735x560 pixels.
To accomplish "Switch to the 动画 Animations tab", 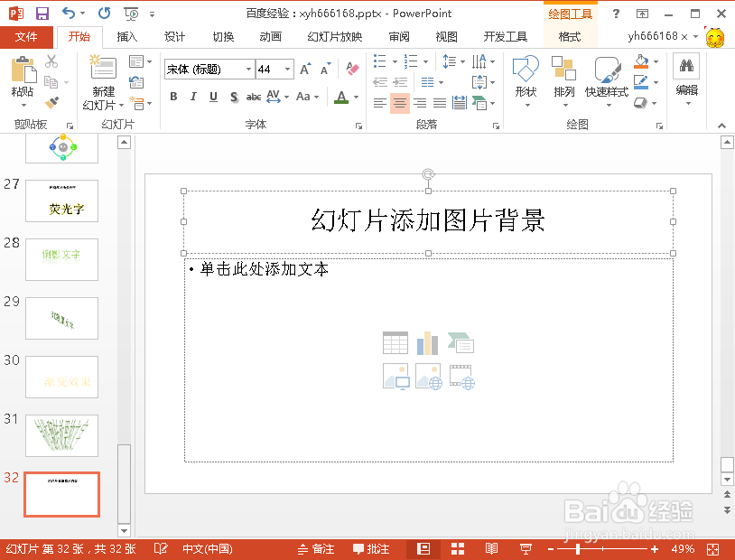I will pos(271,37).
